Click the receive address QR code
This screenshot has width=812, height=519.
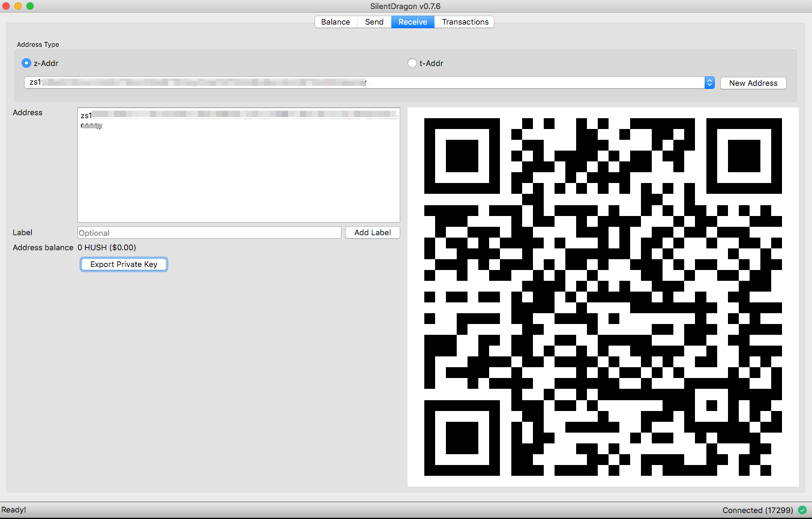coord(603,297)
